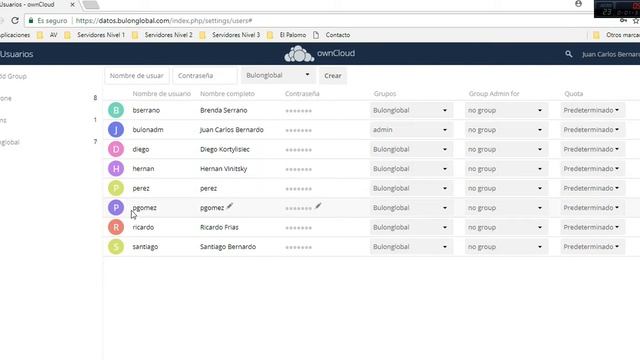Open pgomez Quota Predeterminado dropdown

(x=592, y=208)
